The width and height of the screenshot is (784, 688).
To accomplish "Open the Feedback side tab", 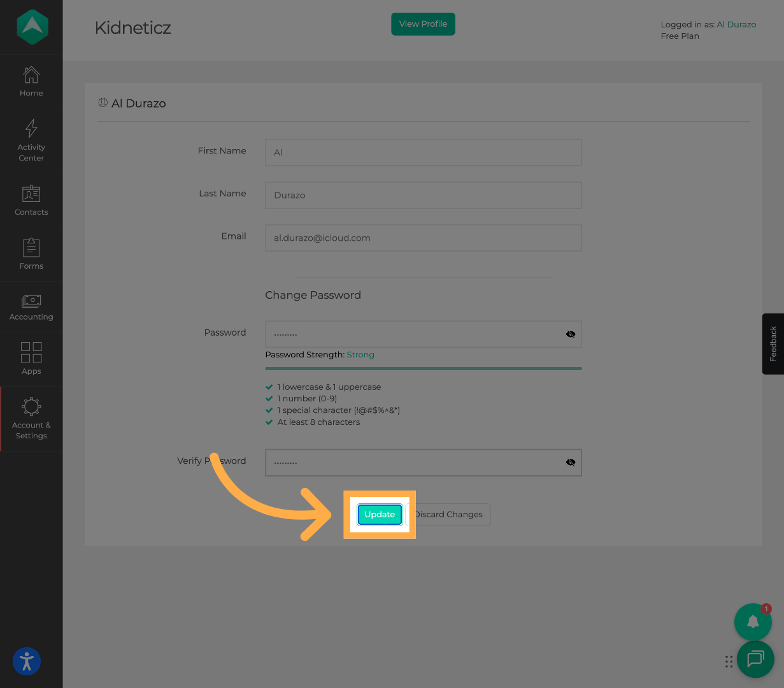I will (773, 344).
